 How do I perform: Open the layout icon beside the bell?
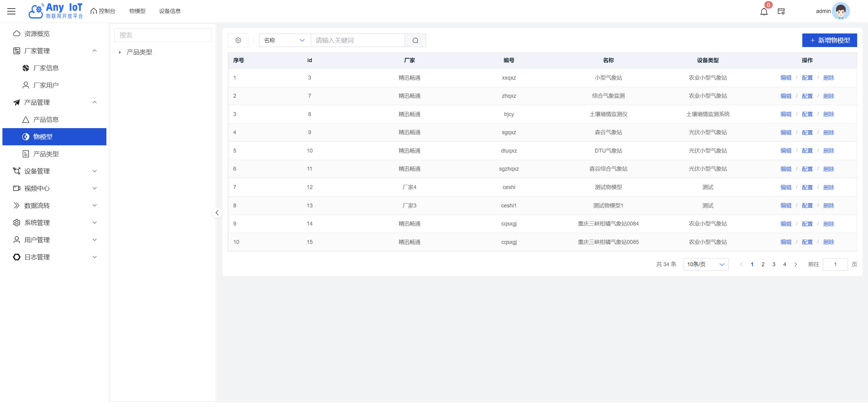(781, 11)
